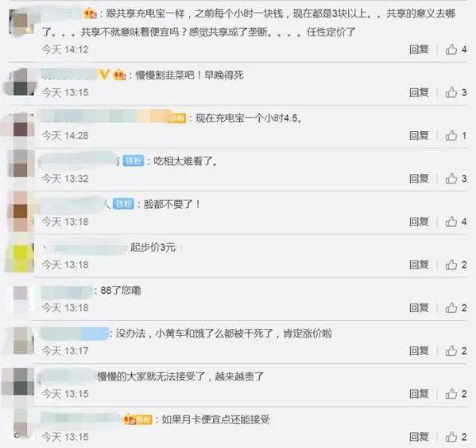Click the blue 铁粉 badge beside 吃相太难看了
476x448 pixels.
pos(134,161)
